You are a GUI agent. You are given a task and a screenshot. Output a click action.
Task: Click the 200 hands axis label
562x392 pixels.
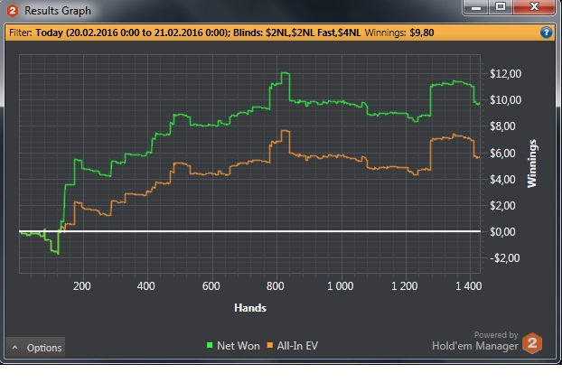tap(81, 286)
